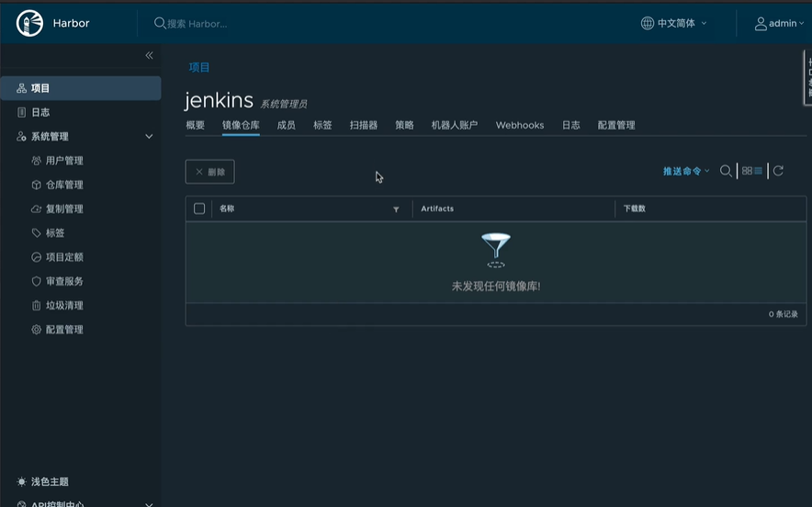Viewport: 812px width, 507px height.
Task: Open 用户管理 in the sidebar
Action: (x=64, y=161)
